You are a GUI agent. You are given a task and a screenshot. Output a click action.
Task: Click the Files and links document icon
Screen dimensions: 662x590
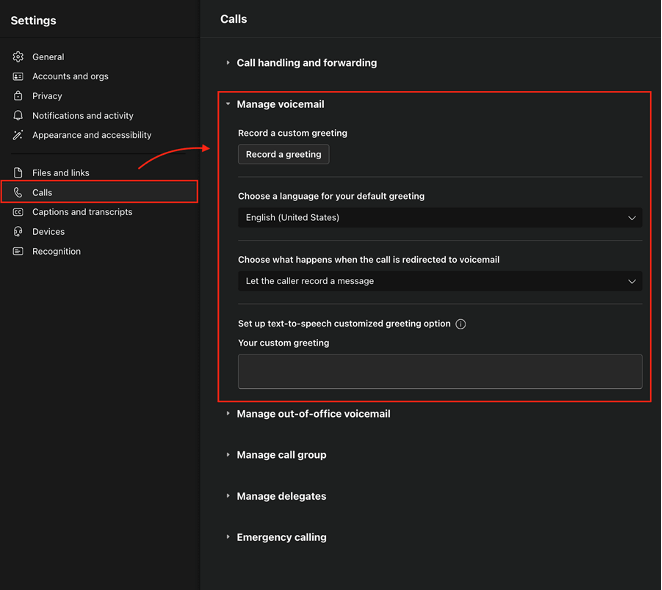click(18, 173)
